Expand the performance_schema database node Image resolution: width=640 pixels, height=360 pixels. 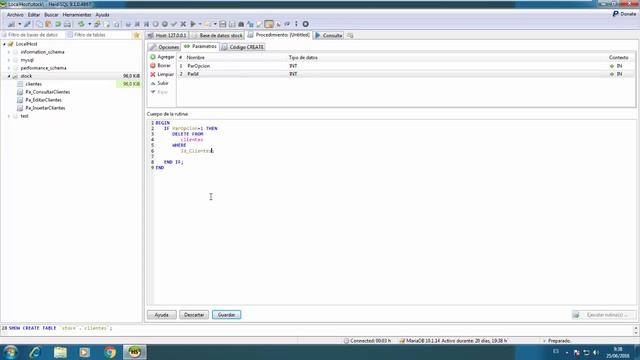(9, 68)
